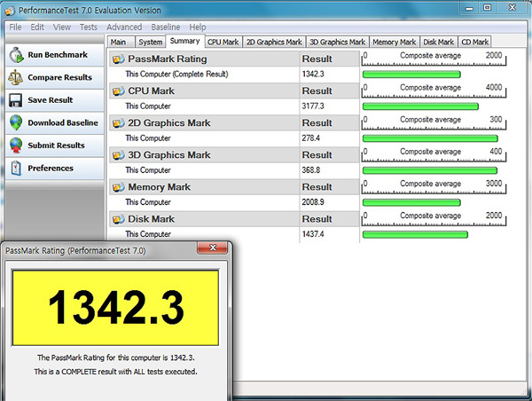Click the Memory Mark section icon
Screen dimensions: 532x401
tap(119, 187)
